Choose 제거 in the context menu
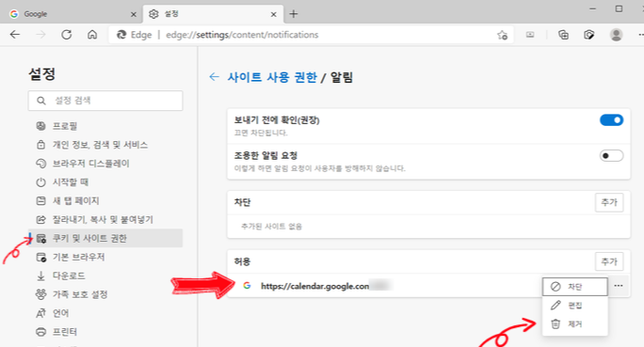This screenshot has height=347, width=644. 574,324
